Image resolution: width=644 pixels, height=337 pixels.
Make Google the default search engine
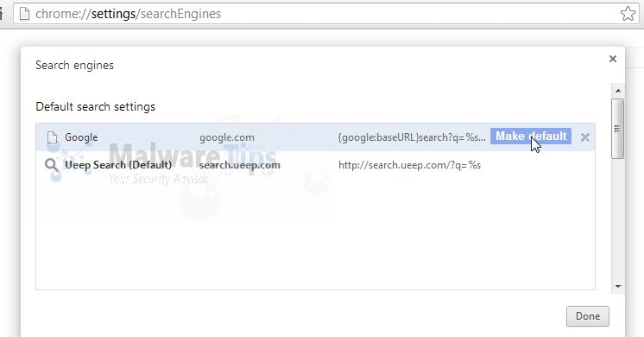point(531,137)
